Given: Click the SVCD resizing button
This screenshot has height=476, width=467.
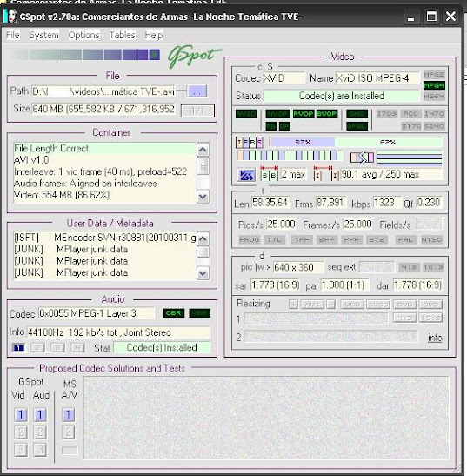Looking at the screenshot, I should (378, 305).
